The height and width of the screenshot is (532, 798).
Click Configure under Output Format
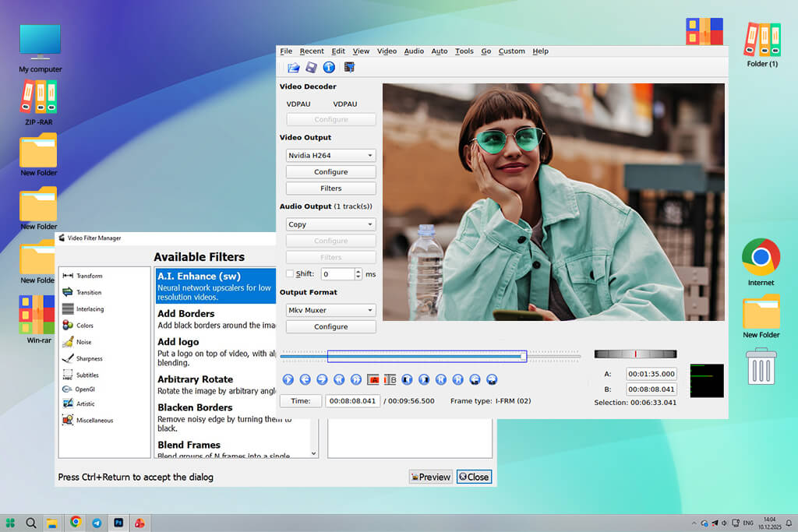click(x=330, y=326)
